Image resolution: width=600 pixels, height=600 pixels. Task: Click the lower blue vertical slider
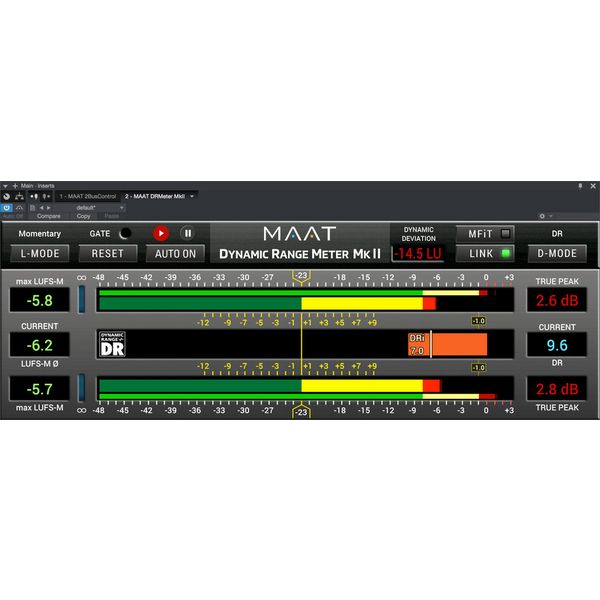pos(82,388)
